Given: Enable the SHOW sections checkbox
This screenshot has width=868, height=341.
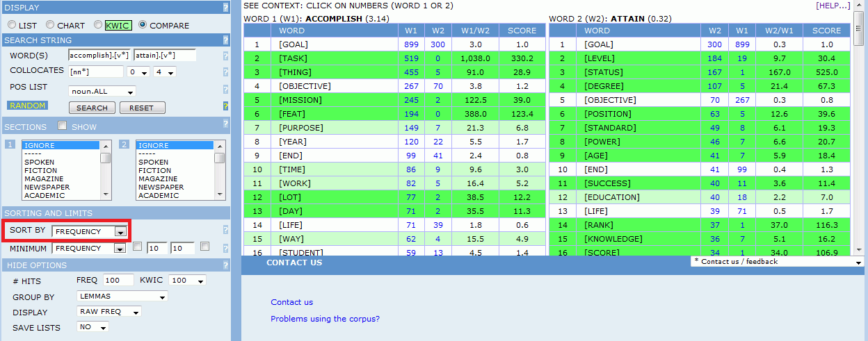Looking at the screenshot, I should (62, 126).
